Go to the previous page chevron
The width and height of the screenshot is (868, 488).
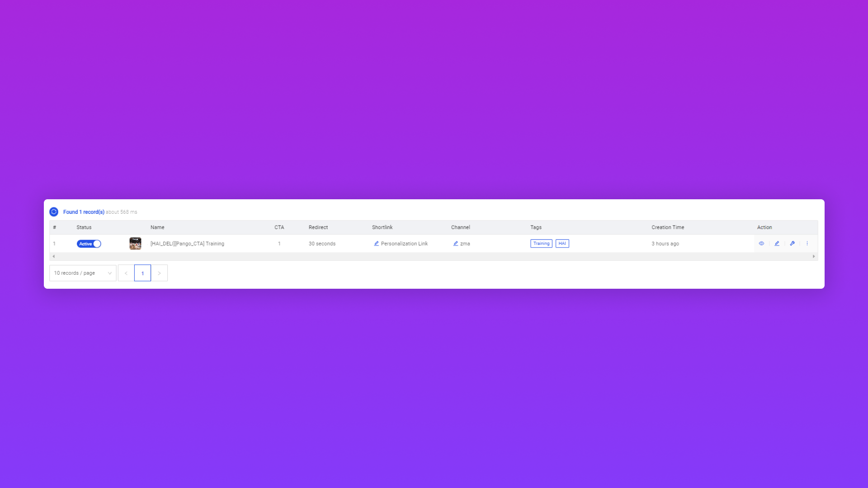[x=126, y=273]
